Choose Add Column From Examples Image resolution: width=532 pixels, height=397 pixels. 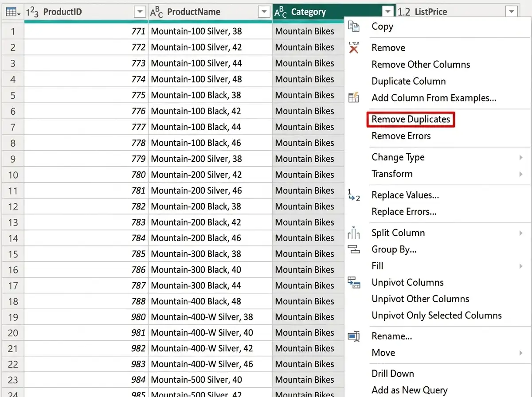[434, 98]
